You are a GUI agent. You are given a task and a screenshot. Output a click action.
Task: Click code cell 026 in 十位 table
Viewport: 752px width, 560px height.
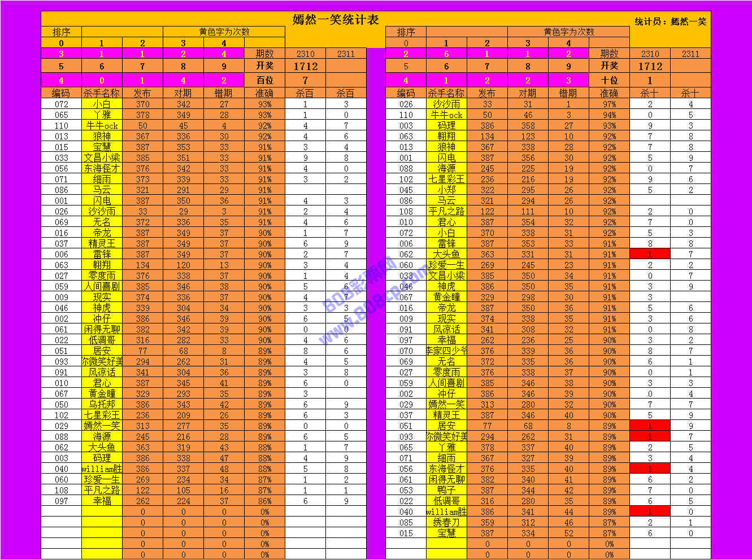click(x=406, y=104)
